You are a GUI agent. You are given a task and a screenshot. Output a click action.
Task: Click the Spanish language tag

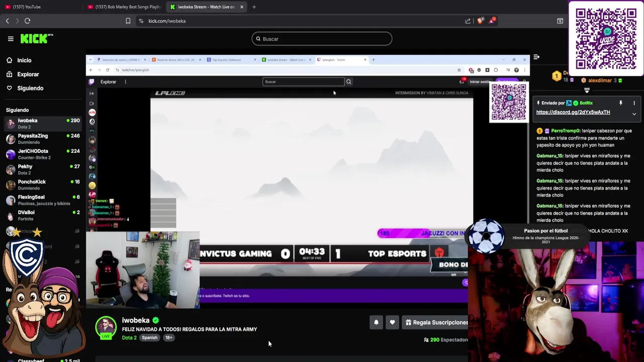coord(149,338)
